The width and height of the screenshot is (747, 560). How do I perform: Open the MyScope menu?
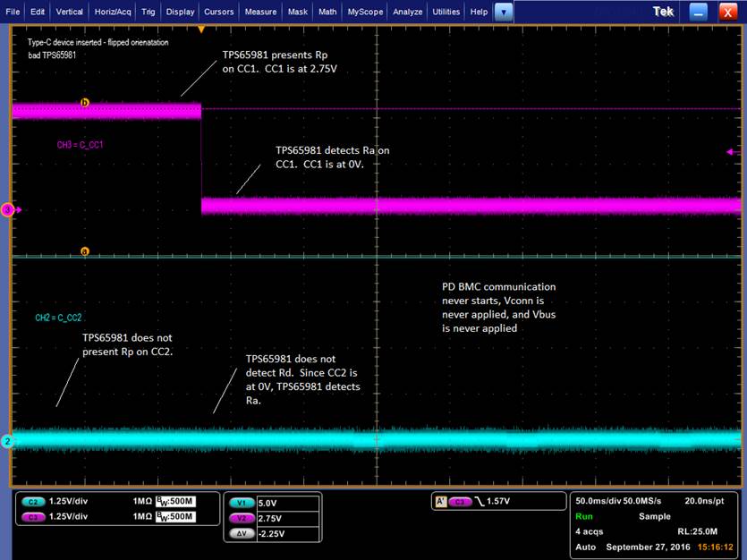click(x=365, y=12)
